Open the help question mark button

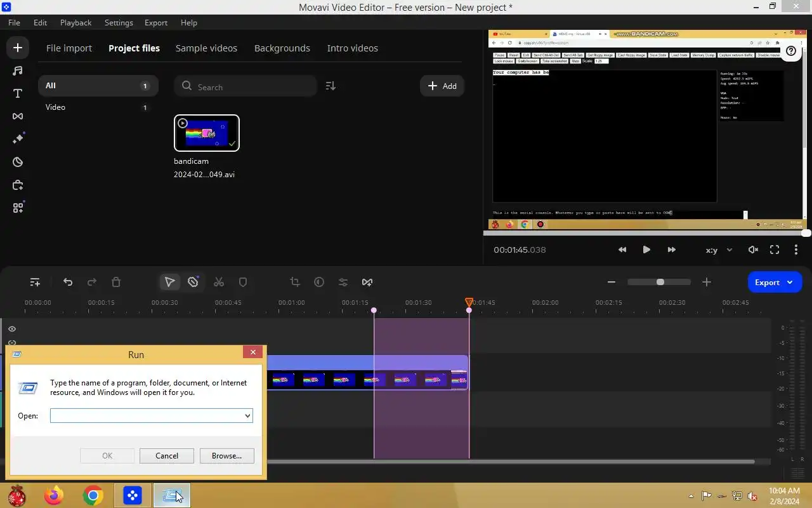(x=790, y=51)
